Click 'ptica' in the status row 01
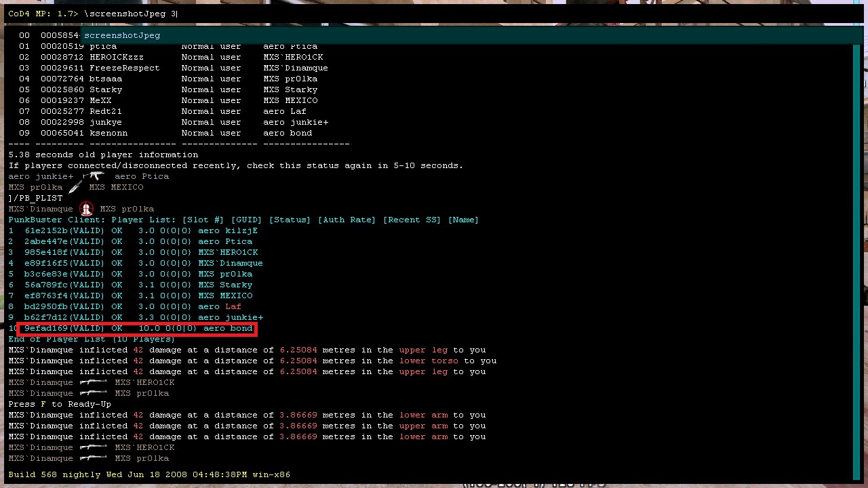The width and height of the screenshot is (868, 488). tap(103, 46)
